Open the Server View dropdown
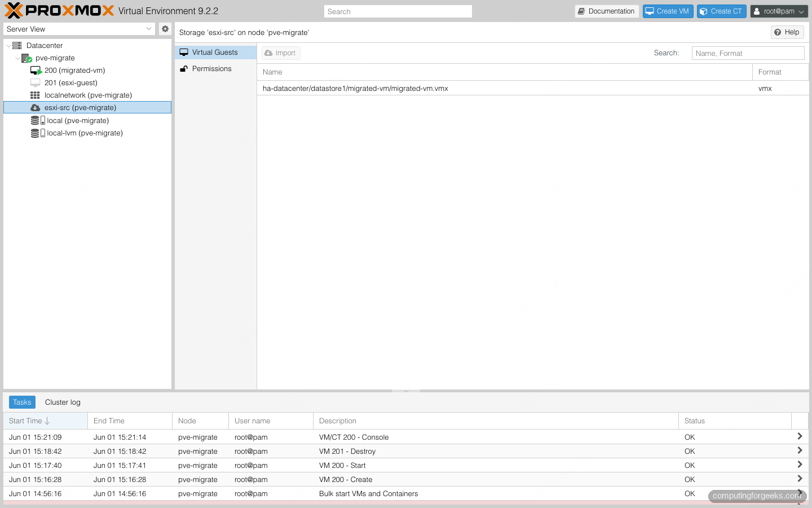The height and width of the screenshot is (508, 812). coord(149,29)
